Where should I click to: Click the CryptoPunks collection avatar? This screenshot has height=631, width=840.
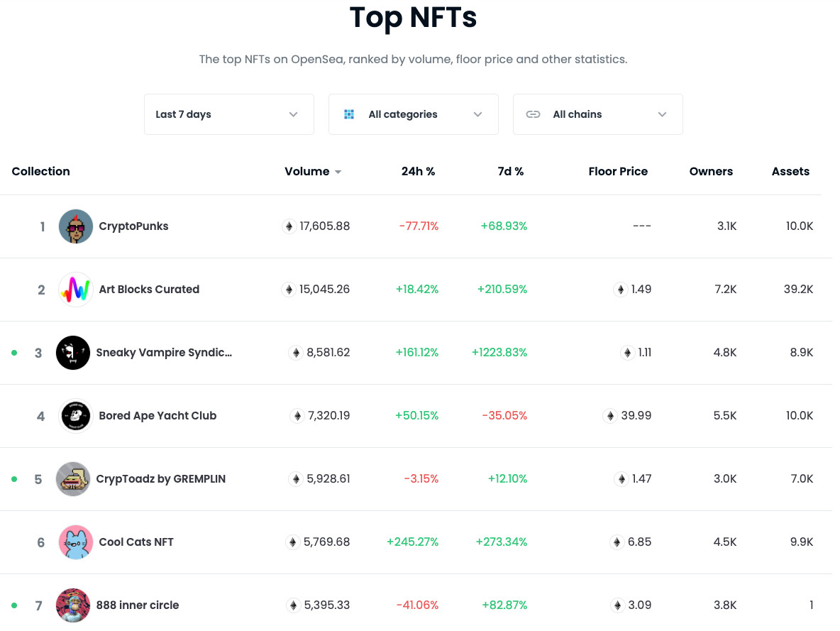point(75,226)
